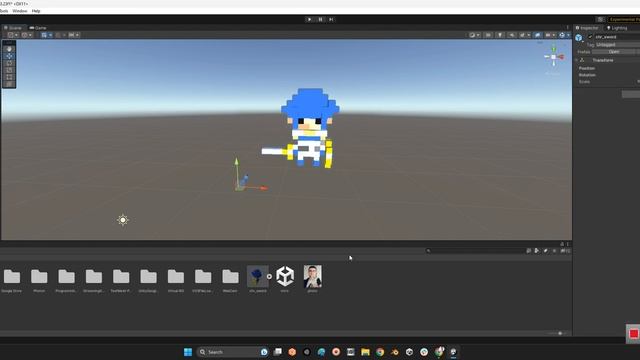This screenshot has height=360, width=640.
Task: Click the blue prefab cube icon in Inspector
Action: pos(579,38)
